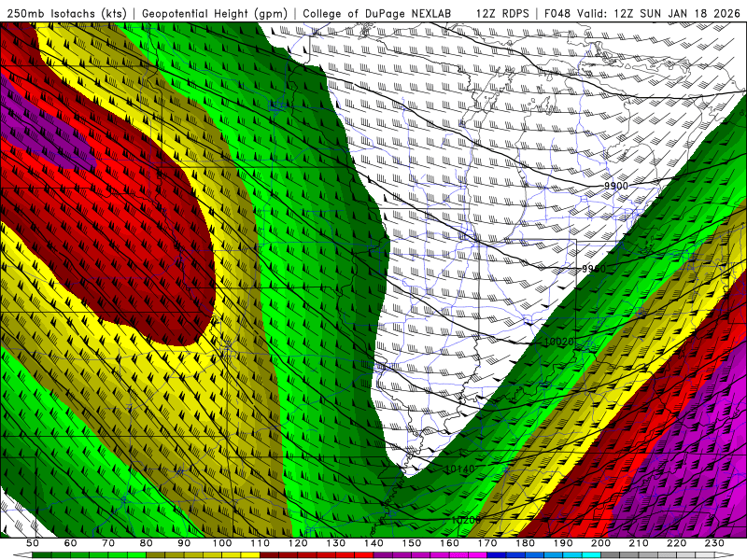This screenshot has height=560, width=747.
Task: Click the legend value 170
Action: coord(487,543)
